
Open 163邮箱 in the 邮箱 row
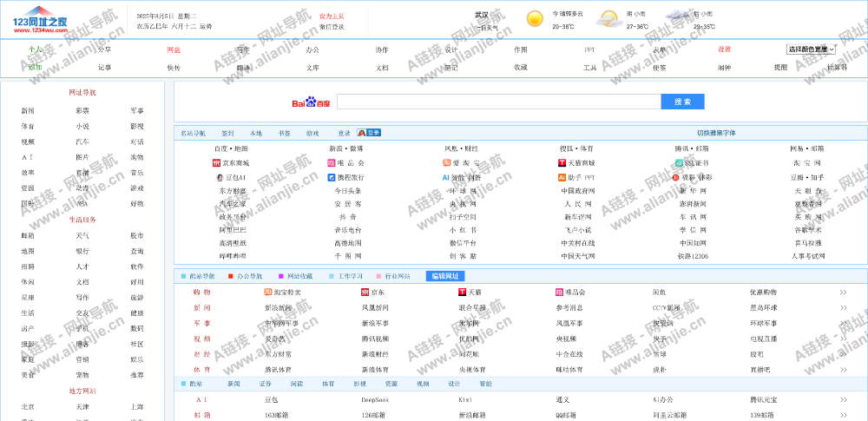pyautogui.click(x=276, y=415)
